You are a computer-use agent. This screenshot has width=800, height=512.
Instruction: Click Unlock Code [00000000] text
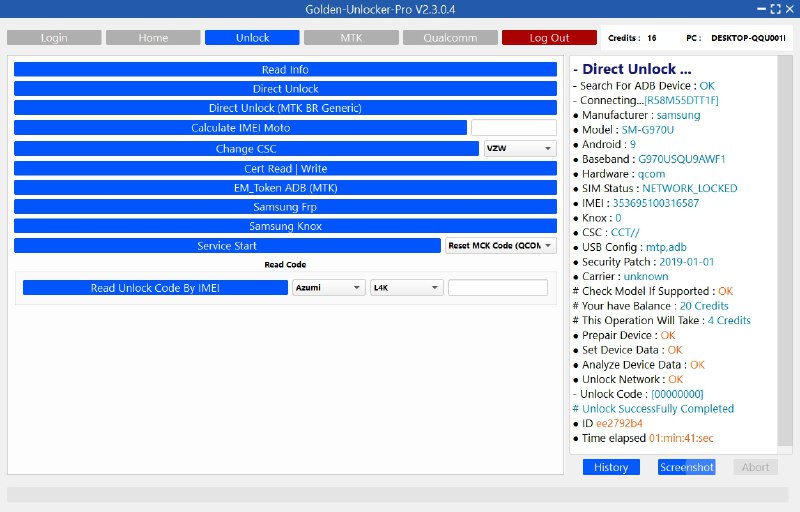(x=677, y=394)
